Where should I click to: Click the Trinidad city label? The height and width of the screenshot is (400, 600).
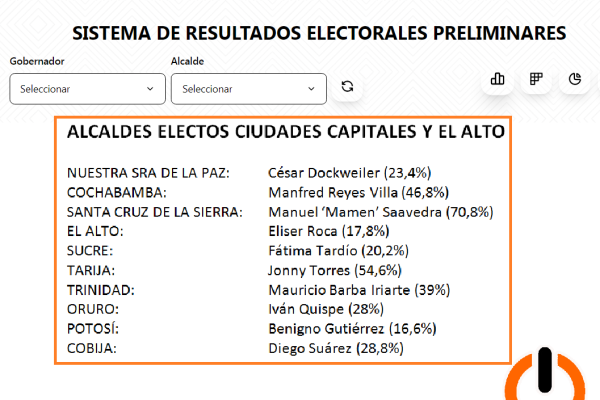(x=101, y=289)
